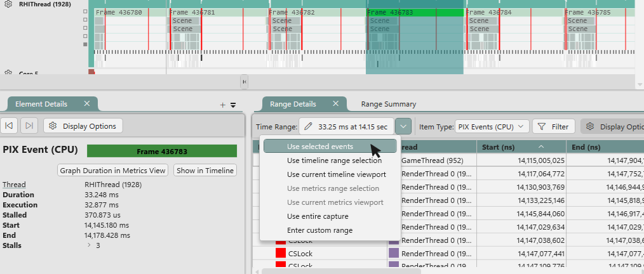Expand the Stalls count row
Image resolution: width=644 pixels, height=274 pixels.
89,245
